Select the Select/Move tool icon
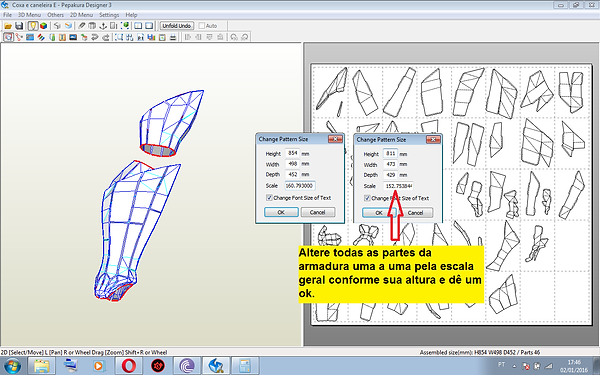600x375 pixels. click(8, 37)
